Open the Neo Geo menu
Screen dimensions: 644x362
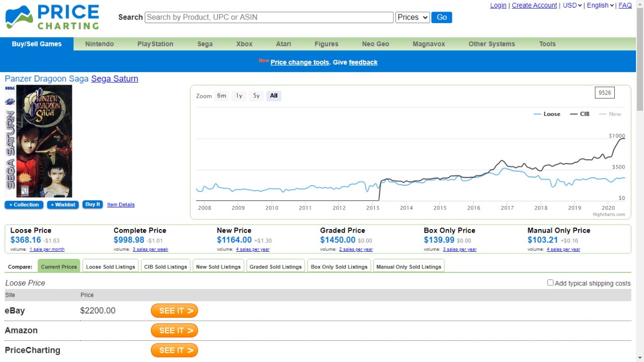click(x=375, y=44)
